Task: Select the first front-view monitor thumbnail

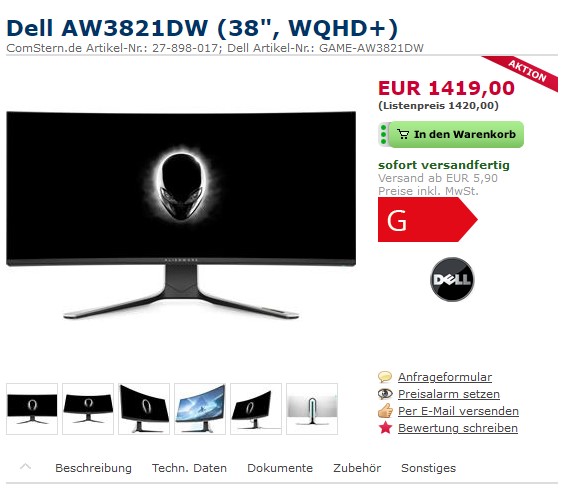Action: tap(32, 409)
